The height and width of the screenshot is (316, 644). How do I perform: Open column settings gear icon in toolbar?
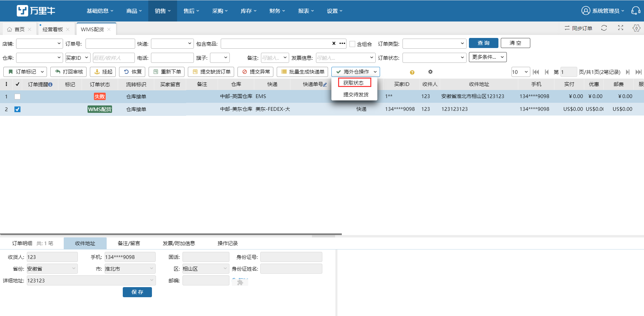pyautogui.click(x=430, y=72)
